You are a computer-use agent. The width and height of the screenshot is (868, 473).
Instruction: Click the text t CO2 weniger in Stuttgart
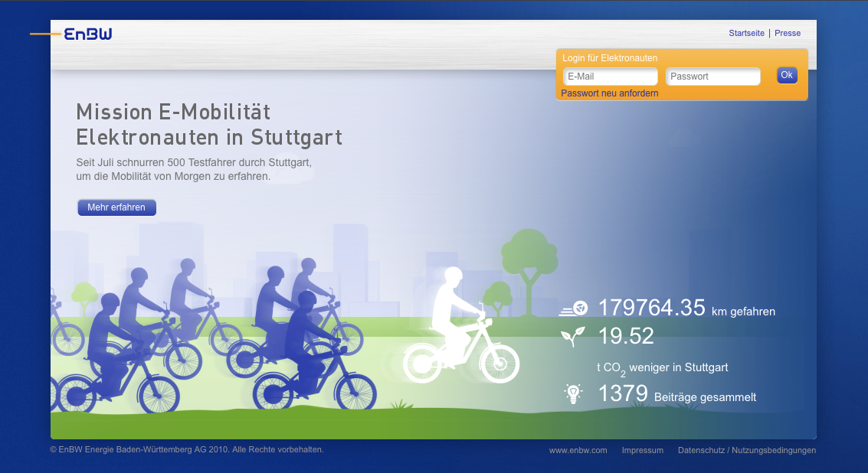pos(662,368)
